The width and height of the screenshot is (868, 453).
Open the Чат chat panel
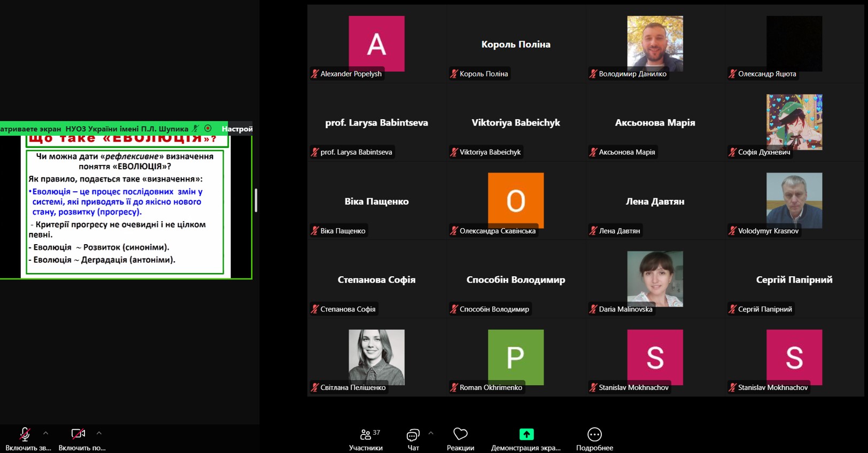413,439
